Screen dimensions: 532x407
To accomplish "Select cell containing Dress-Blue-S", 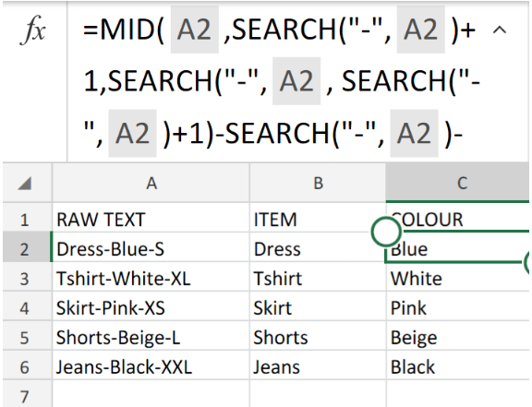I will (x=151, y=248).
